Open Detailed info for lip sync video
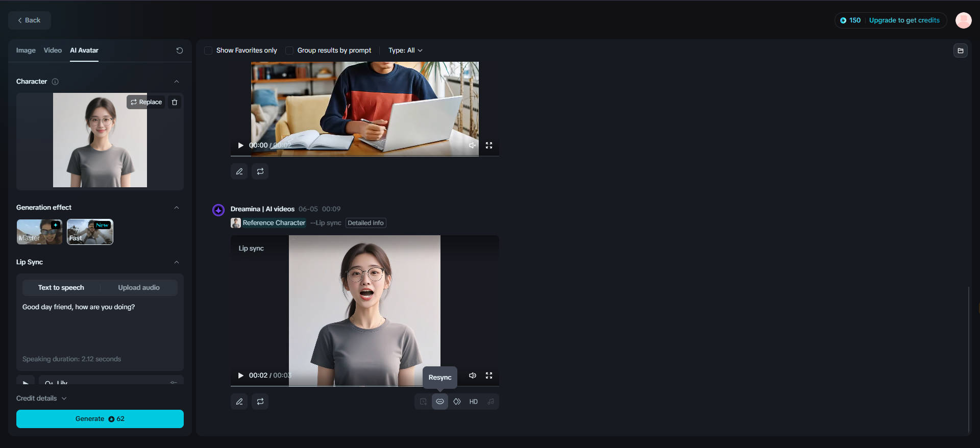This screenshot has height=448, width=980. click(x=366, y=223)
